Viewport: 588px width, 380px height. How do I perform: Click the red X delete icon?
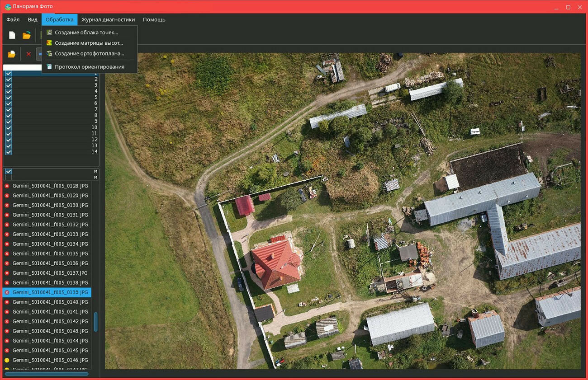click(28, 54)
